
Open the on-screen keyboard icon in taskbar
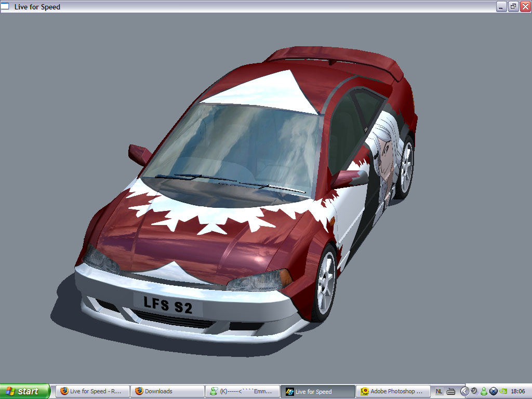(x=451, y=392)
